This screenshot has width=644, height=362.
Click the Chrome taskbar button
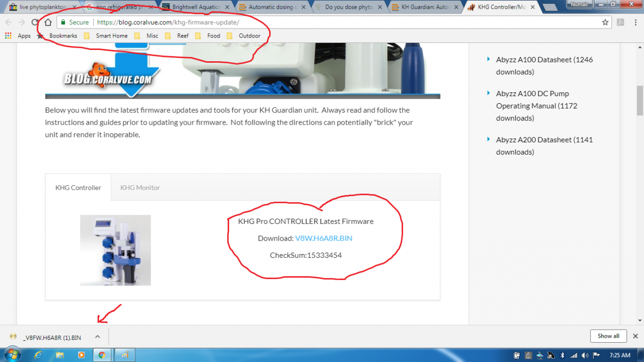pyautogui.click(x=101, y=355)
